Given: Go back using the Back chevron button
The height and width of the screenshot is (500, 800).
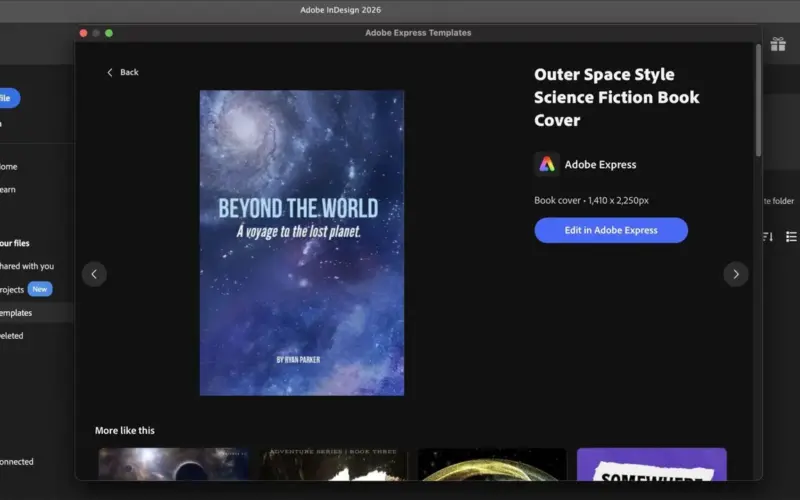Looking at the screenshot, I should [x=122, y=72].
